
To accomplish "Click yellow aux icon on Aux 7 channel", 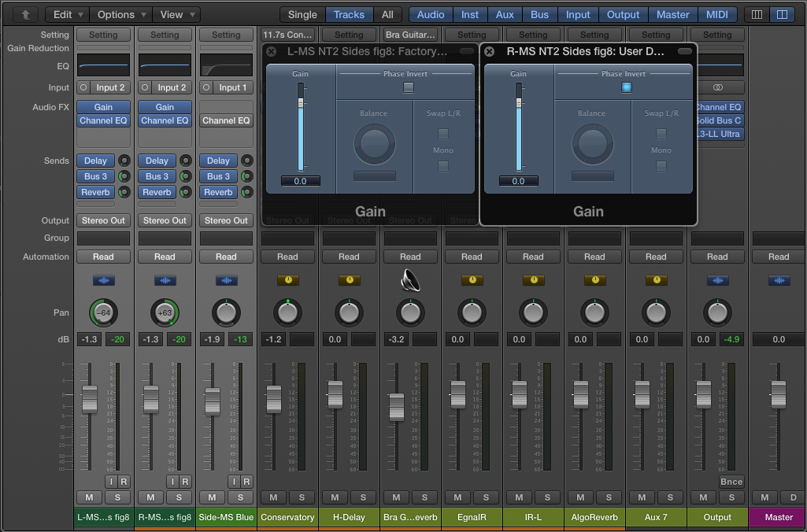I will 656,280.
